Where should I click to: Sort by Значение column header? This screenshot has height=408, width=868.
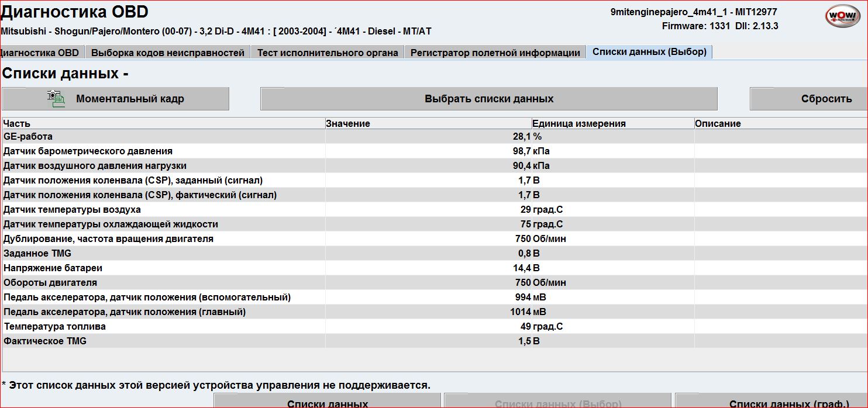(x=348, y=123)
